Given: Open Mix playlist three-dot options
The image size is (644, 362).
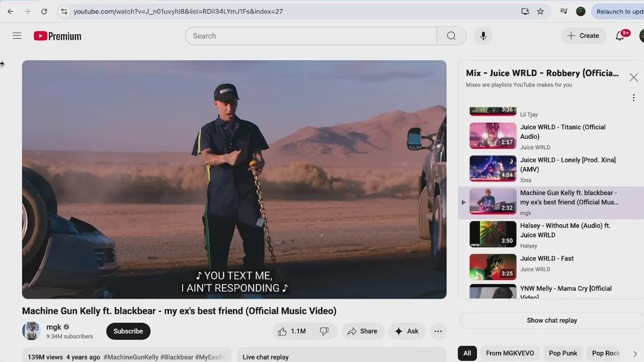Looking at the screenshot, I should pyautogui.click(x=633, y=98).
